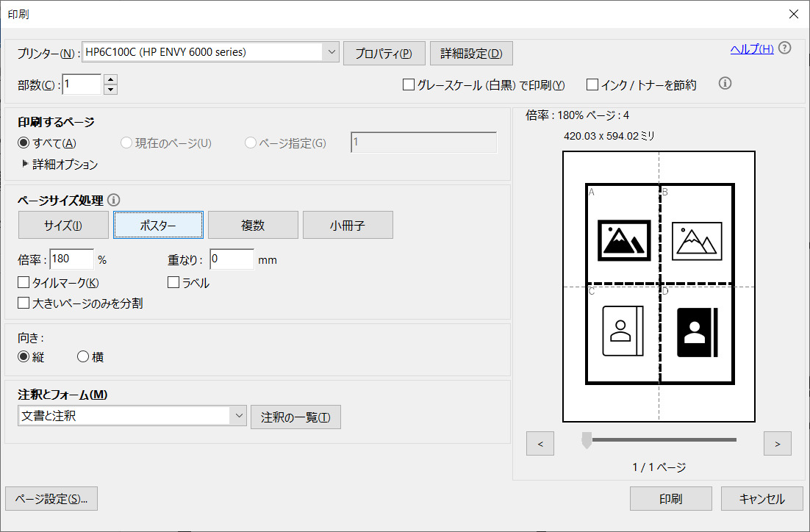Click the preview page slider handle
This screenshot has height=532, width=810.
pyautogui.click(x=587, y=440)
